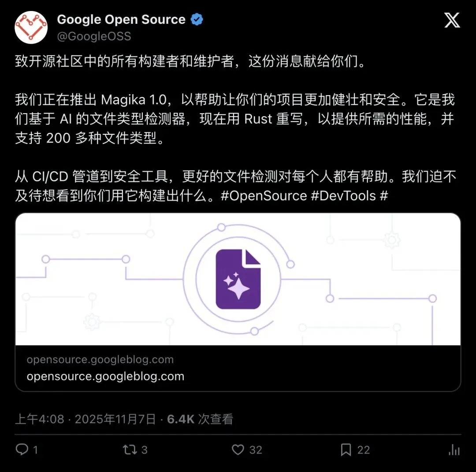Viewport: 476px width, 472px height.
Task: Click the 6.4K 次查看 view count
Action: click(200, 419)
